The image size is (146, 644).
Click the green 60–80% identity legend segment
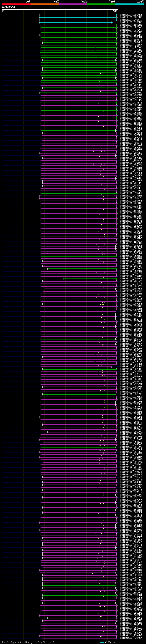click(101, 4)
